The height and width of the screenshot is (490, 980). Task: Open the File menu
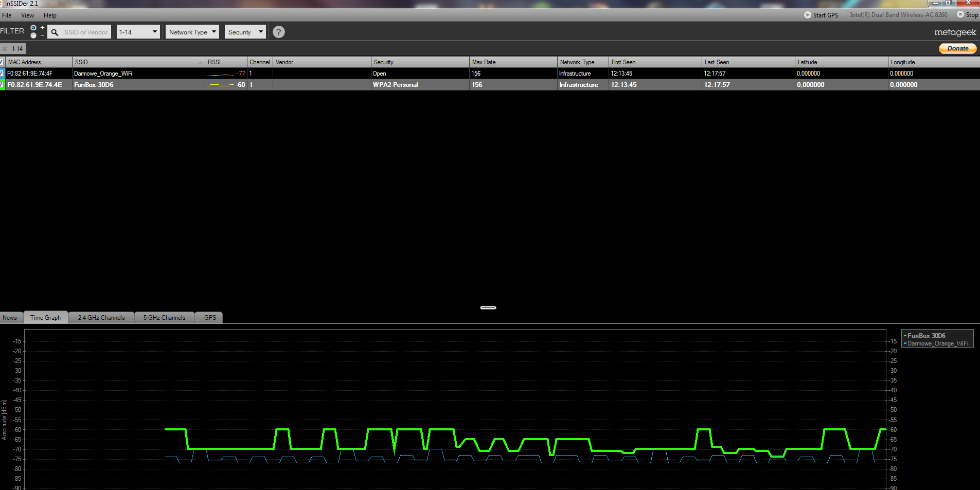[7, 15]
